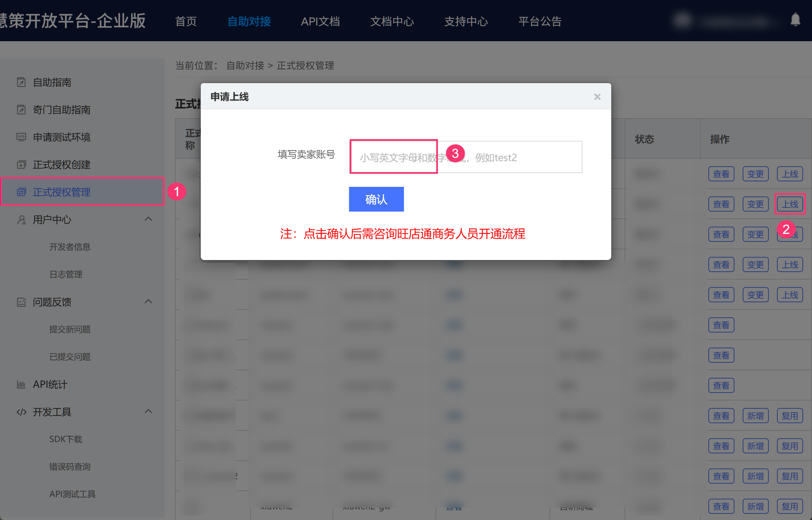Click the 申请测试环境 monitor icon

21,137
